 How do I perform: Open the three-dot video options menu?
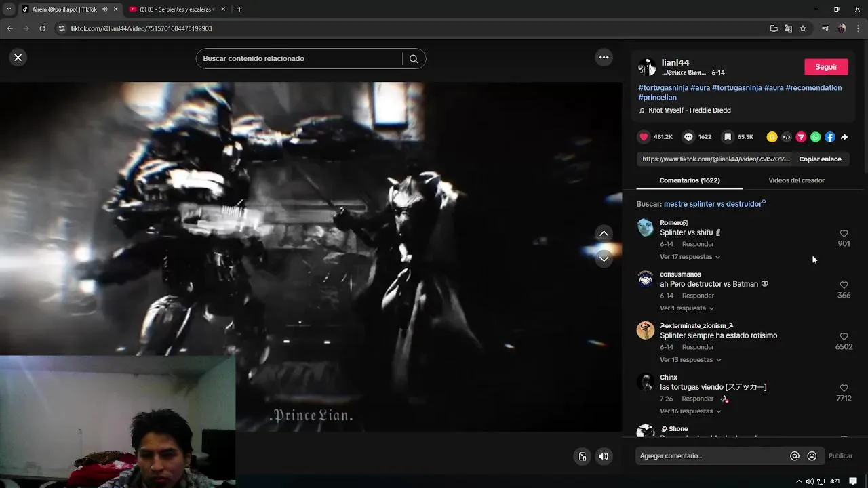coord(604,58)
